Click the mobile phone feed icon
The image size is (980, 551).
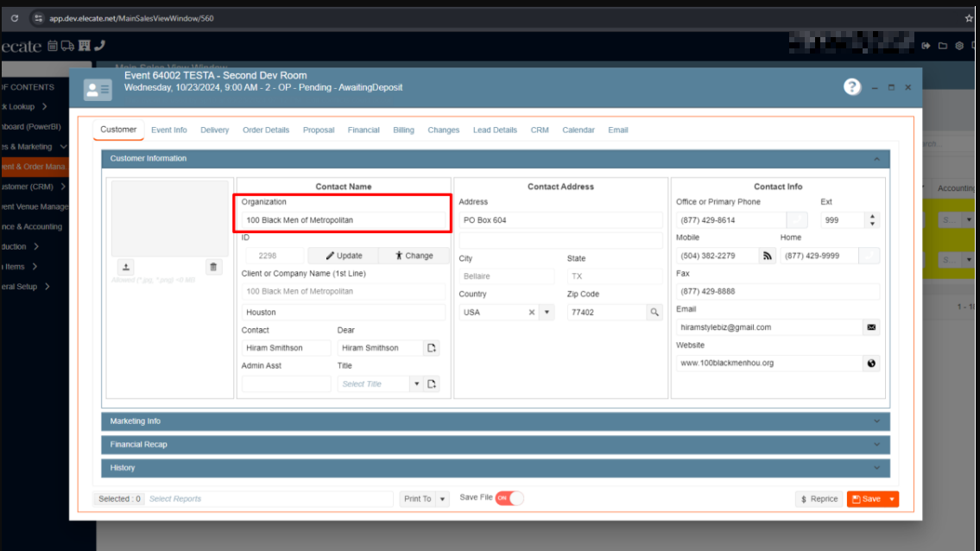click(767, 256)
